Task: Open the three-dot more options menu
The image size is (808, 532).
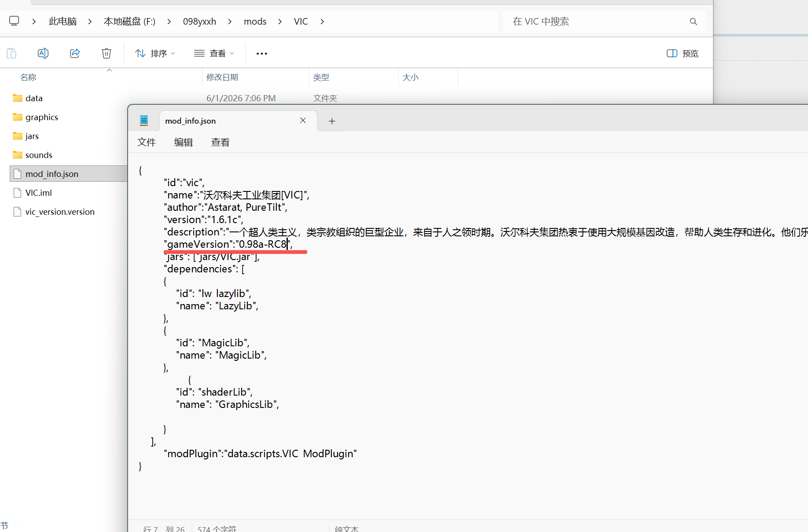Action: (262, 53)
